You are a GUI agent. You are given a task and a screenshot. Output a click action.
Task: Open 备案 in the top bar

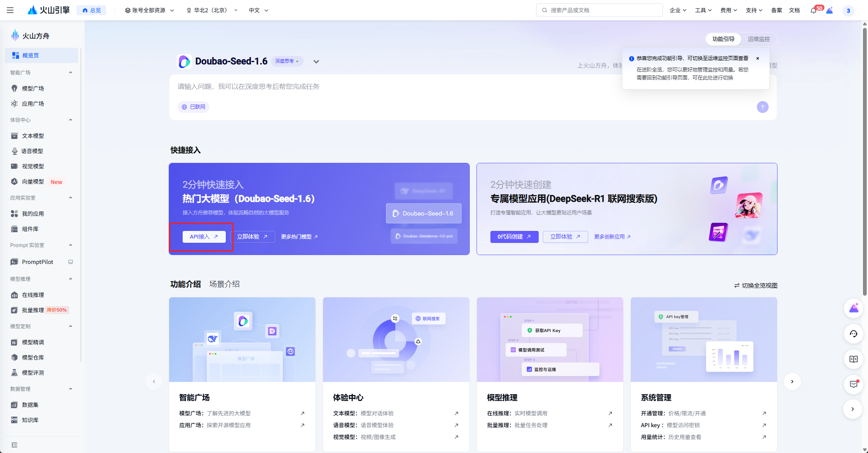tap(776, 10)
